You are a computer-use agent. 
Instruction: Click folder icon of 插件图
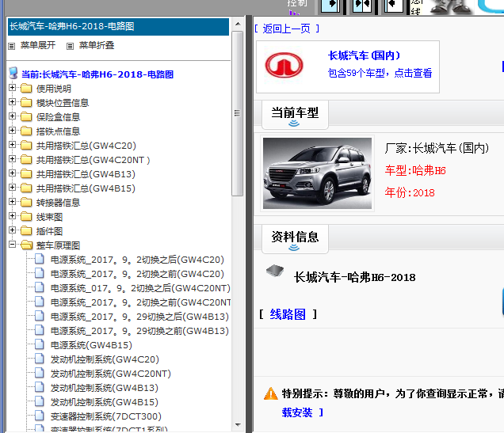click(26, 231)
